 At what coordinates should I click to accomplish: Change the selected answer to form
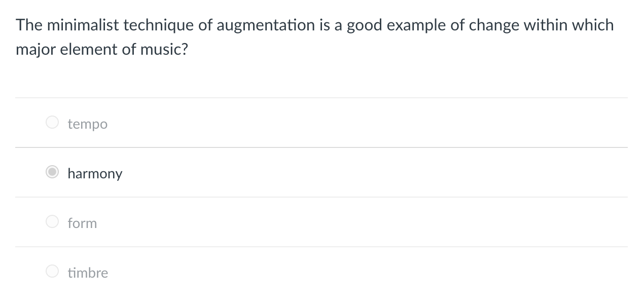pos(52,221)
